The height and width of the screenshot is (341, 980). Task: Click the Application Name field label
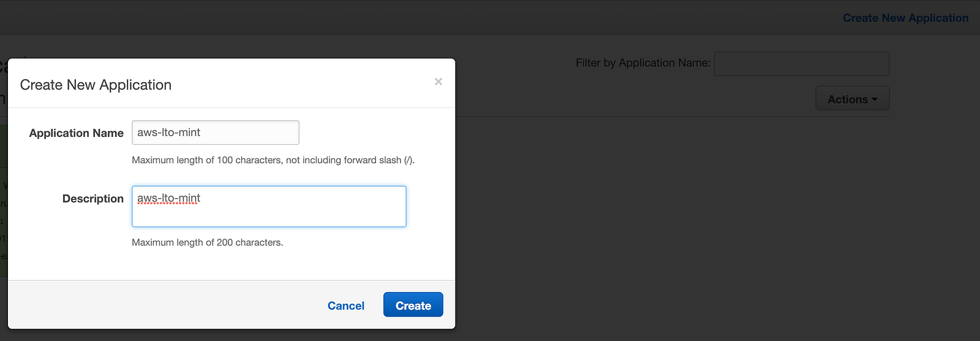pos(76,133)
